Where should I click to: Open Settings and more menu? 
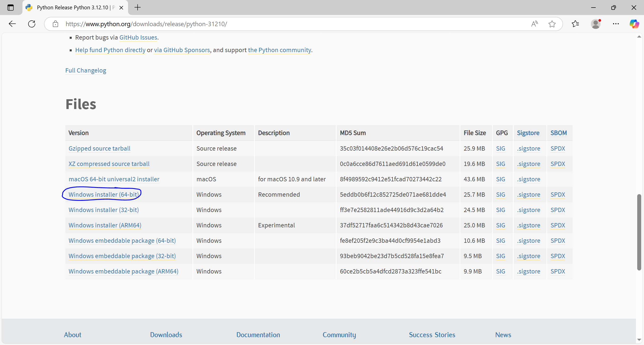pyautogui.click(x=616, y=24)
